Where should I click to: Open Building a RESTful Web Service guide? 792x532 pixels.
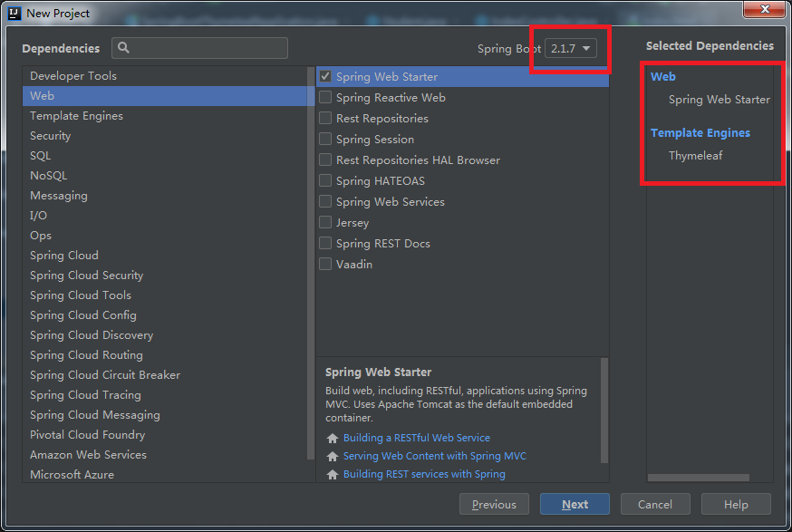(417, 438)
